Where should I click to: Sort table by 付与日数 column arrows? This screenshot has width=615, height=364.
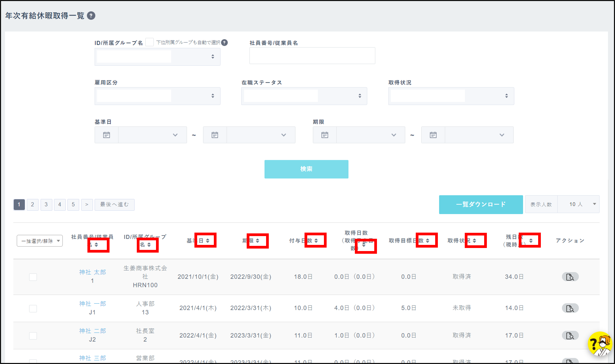(316, 241)
